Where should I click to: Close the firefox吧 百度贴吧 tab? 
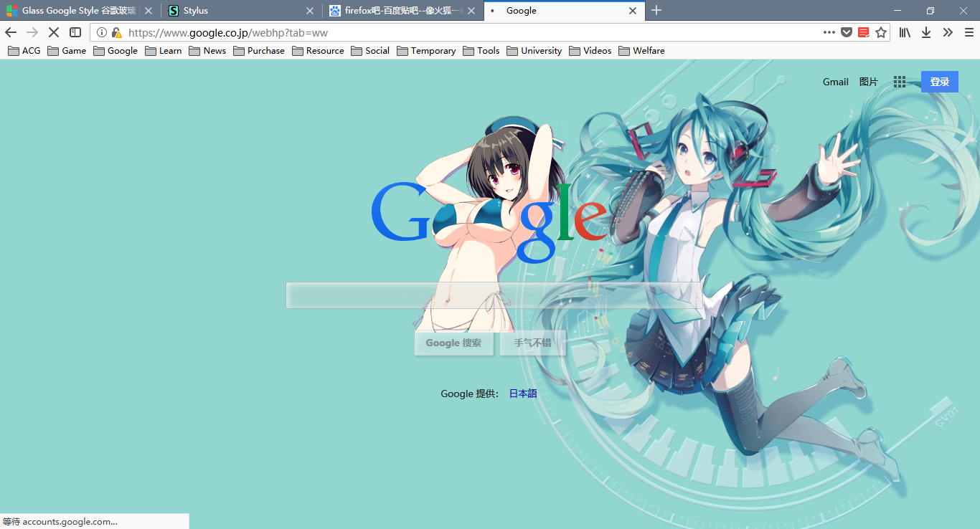(471, 11)
